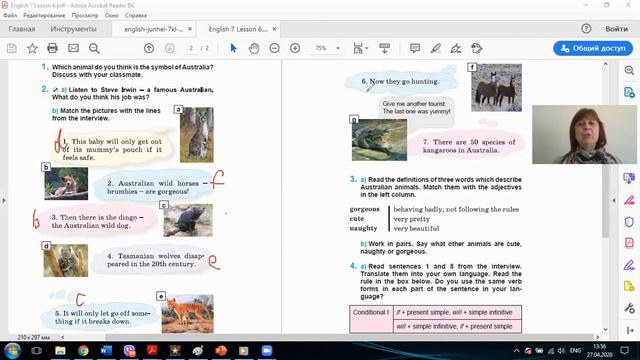Open the Просмотр menu
This screenshot has height=360, width=640.
[x=85, y=15]
